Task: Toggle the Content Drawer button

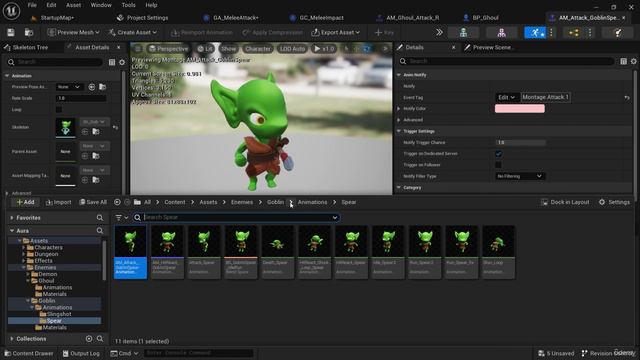Action: pos(29,353)
